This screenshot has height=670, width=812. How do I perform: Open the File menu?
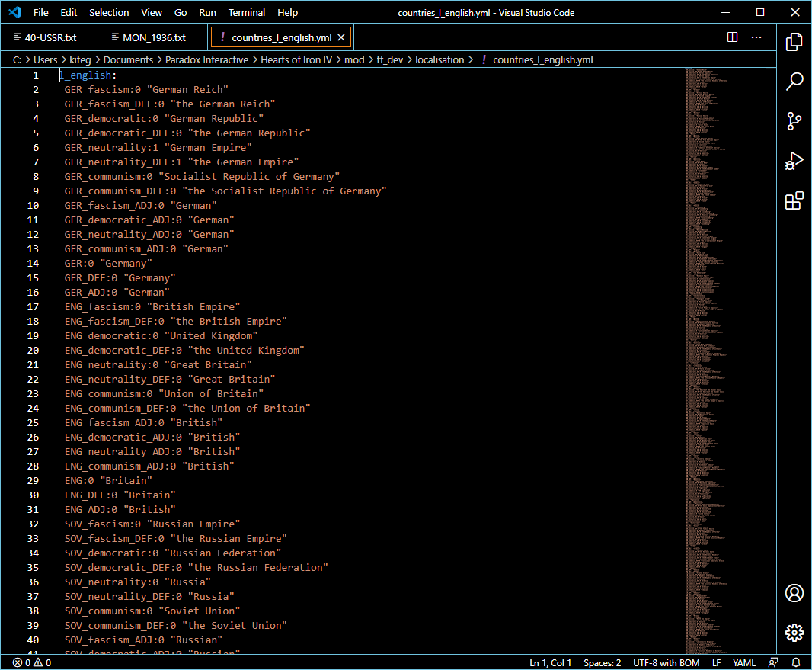pyautogui.click(x=41, y=12)
